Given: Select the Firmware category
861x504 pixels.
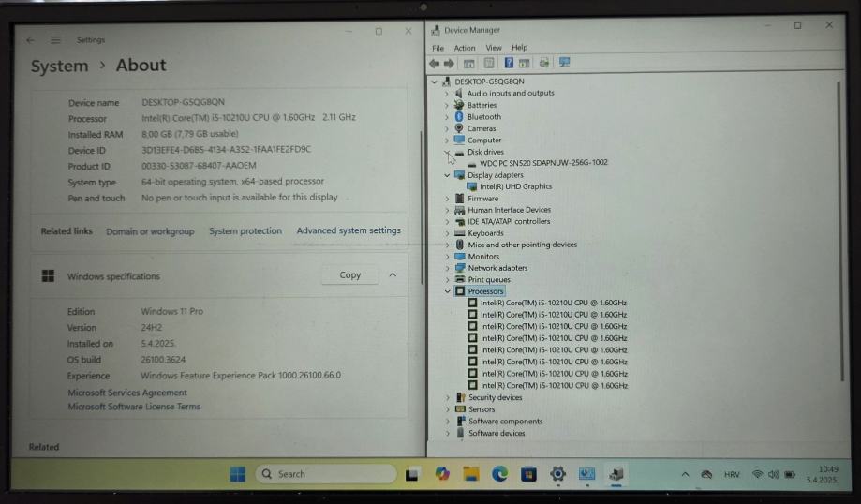Looking at the screenshot, I should pyautogui.click(x=482, y=199).
